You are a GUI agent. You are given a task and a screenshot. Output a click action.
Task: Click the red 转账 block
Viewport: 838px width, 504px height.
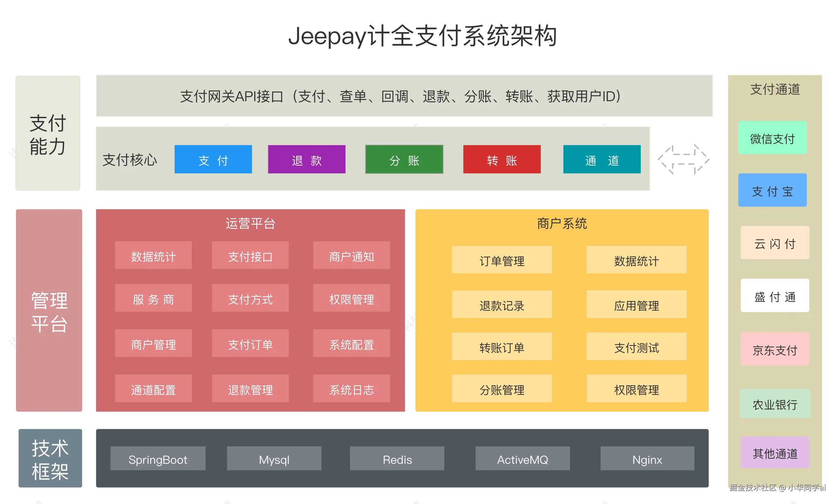point(501,160)
